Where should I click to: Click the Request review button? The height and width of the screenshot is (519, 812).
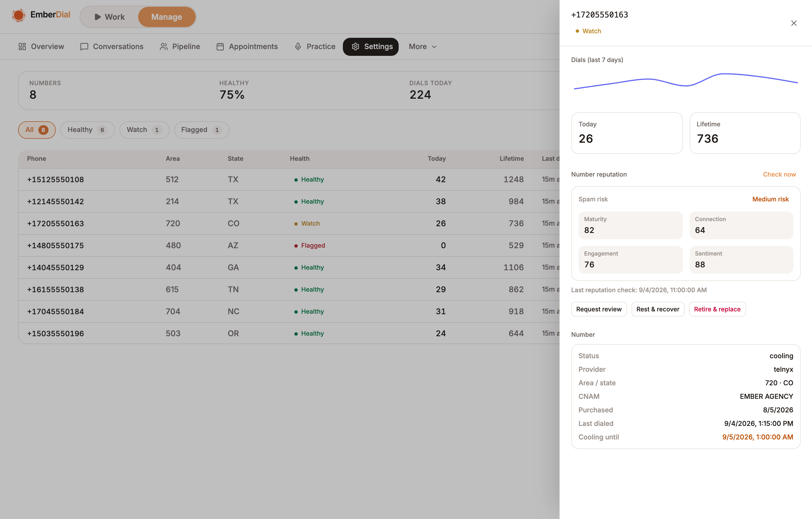(x=599, y=309)
